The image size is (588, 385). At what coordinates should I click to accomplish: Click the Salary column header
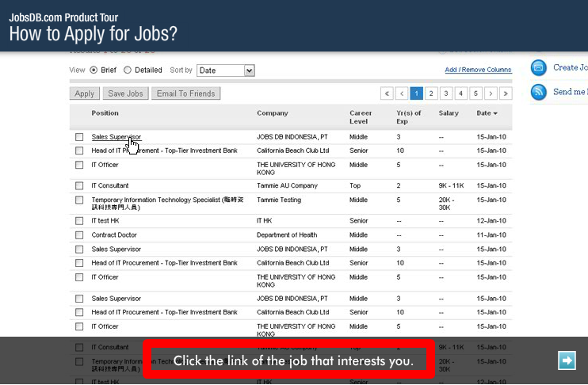click(449, 113)
